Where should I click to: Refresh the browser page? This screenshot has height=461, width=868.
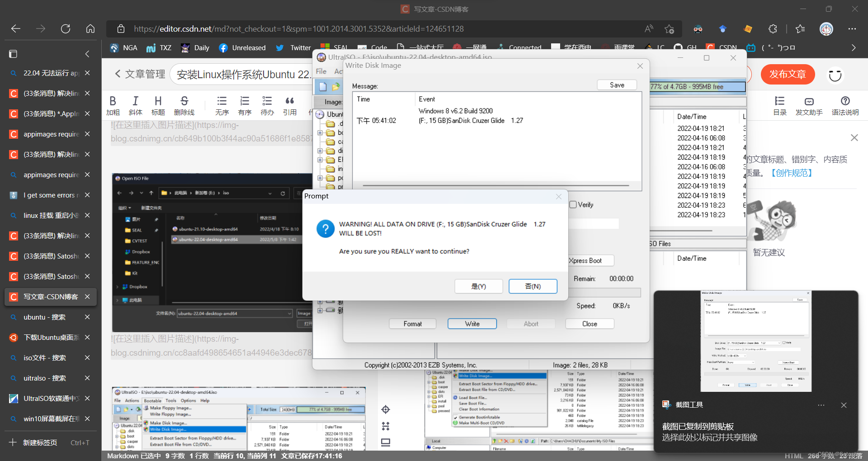(66, 29)
